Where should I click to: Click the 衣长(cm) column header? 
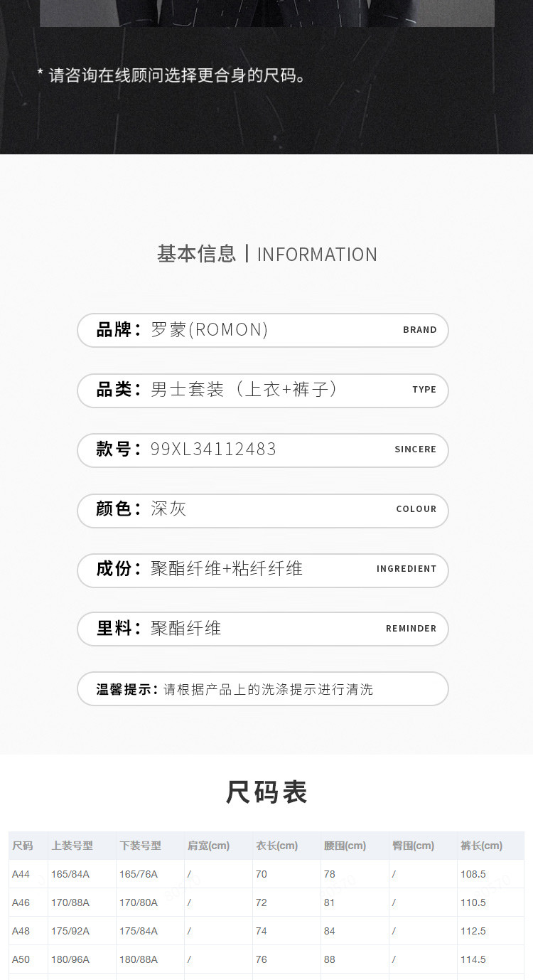tap(276, 846)
